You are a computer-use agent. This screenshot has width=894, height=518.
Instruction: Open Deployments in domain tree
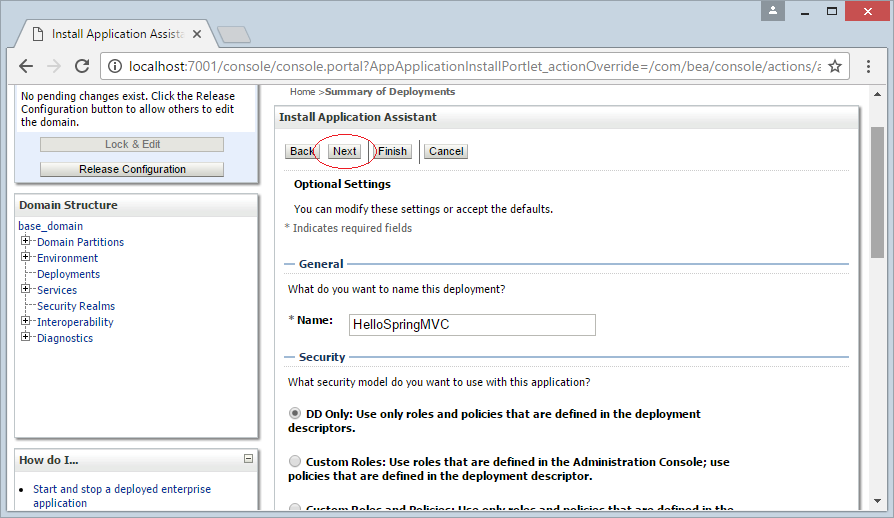[68, 274]
